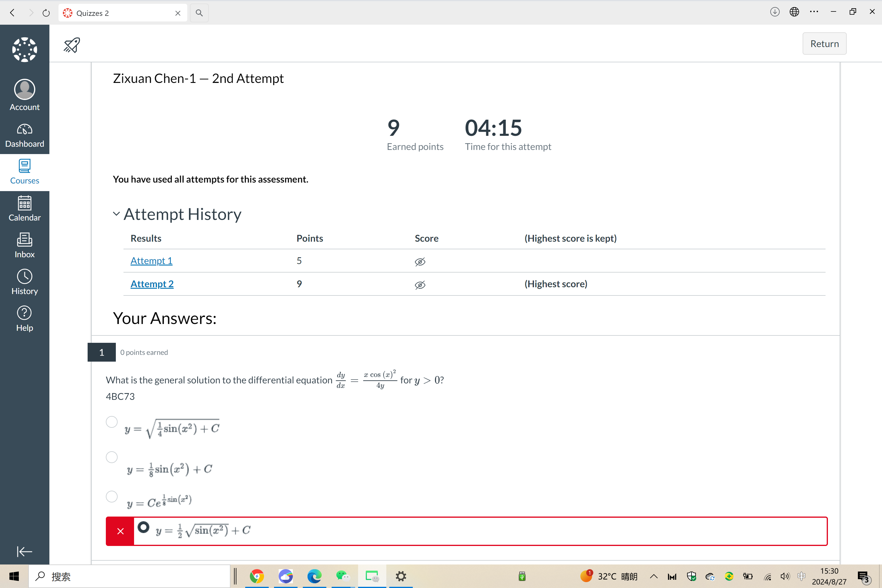Go to Dashboard in sidebar

tap(24, 136)
